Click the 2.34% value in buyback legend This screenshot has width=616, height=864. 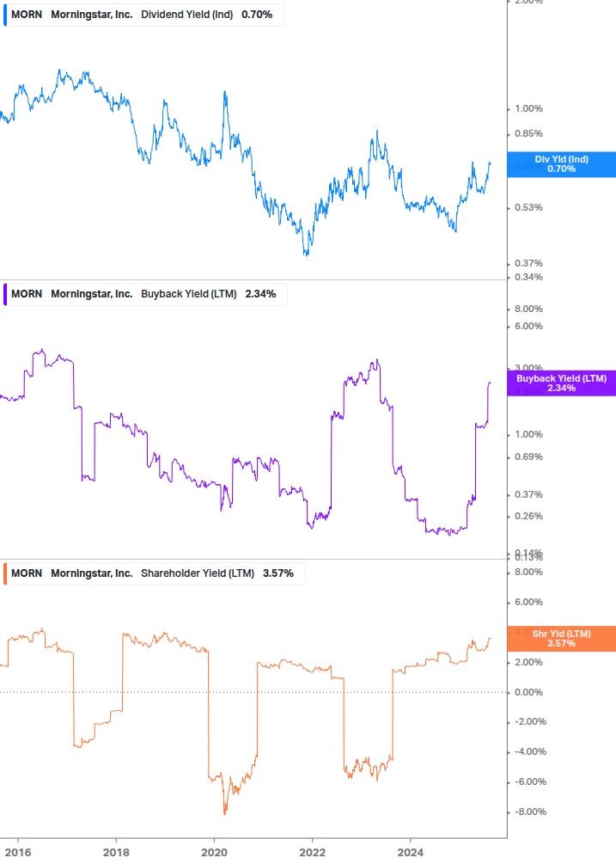pyautogui.click(x=261, y=294)
